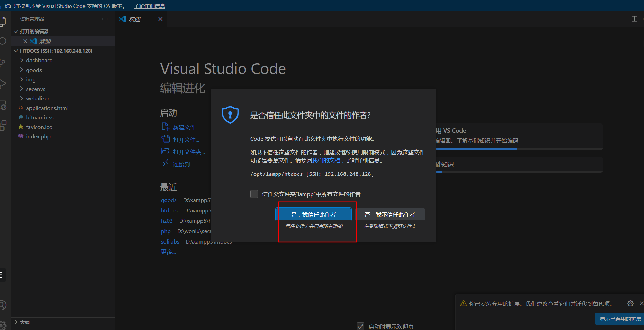
Task: Open Run and Debug activity icon
Action: 2,83
